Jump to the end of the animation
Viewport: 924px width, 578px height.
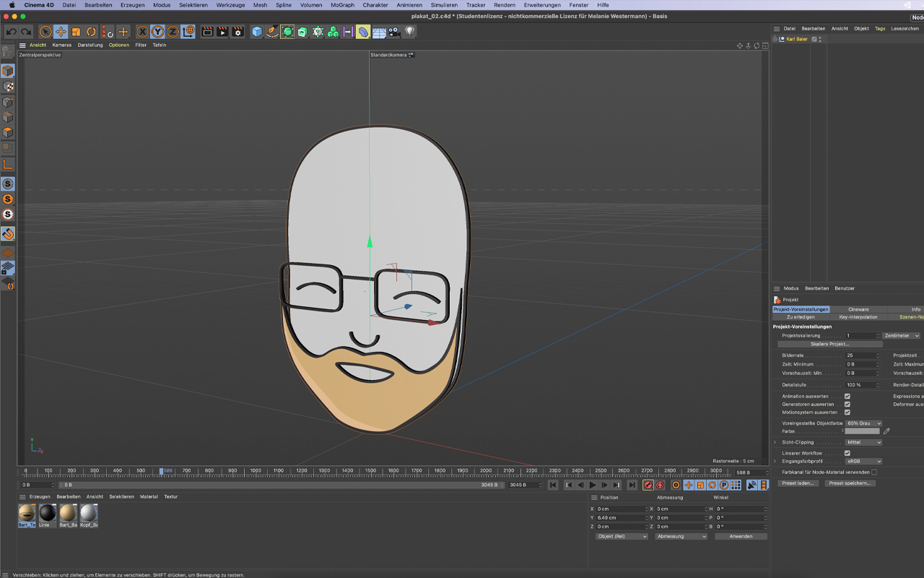tap(632, 486)
